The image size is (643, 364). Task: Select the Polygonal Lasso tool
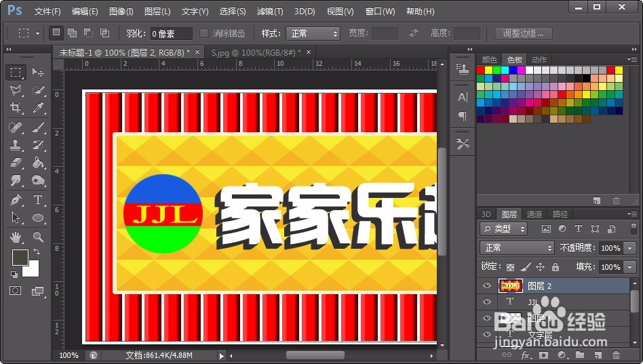point(16,89)
